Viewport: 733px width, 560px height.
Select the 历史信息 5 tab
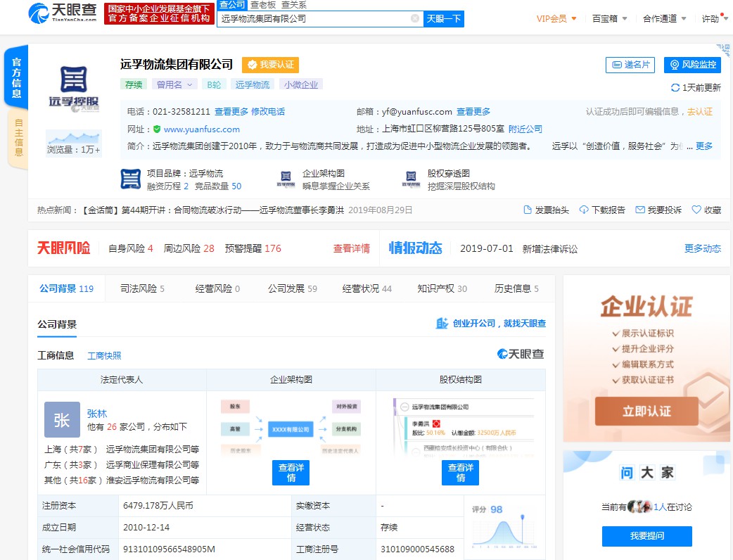tap(516, 288)
